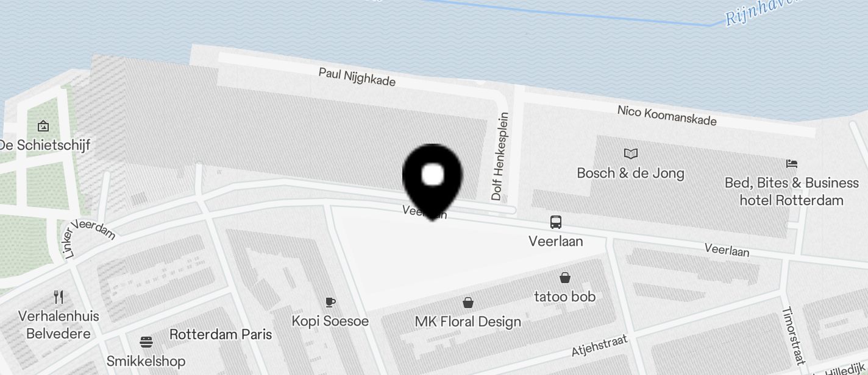Screen dimensions: 868x375
Task: Click the Veerlaan bus stop name label
Action: tap(555, 241)
